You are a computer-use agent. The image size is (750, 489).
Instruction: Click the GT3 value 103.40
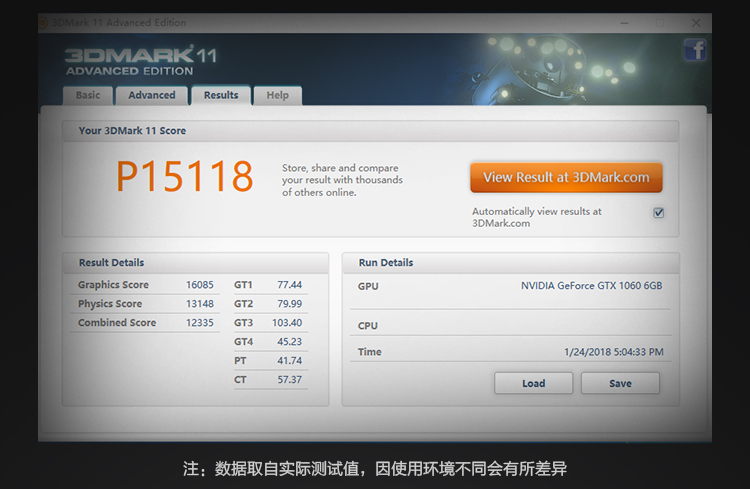(287, 323)
